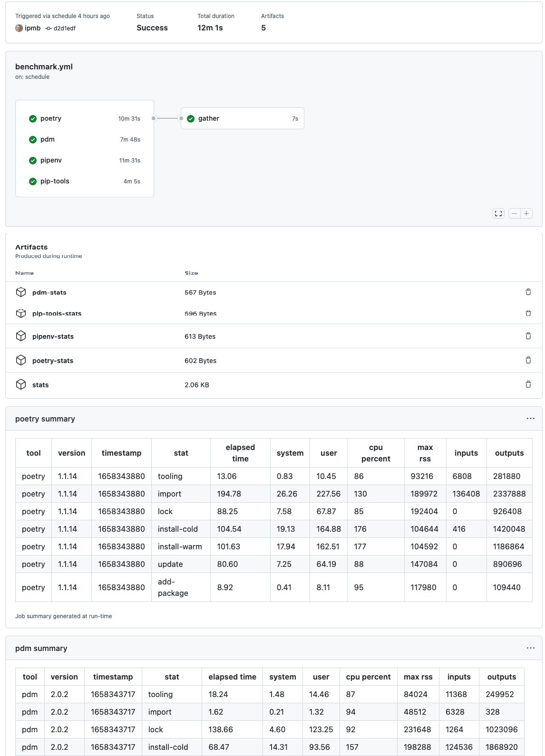Viewport: 545px width, 756px height.
Task: Open the poetry summary options menu
Action: click(x=531, y=419)
